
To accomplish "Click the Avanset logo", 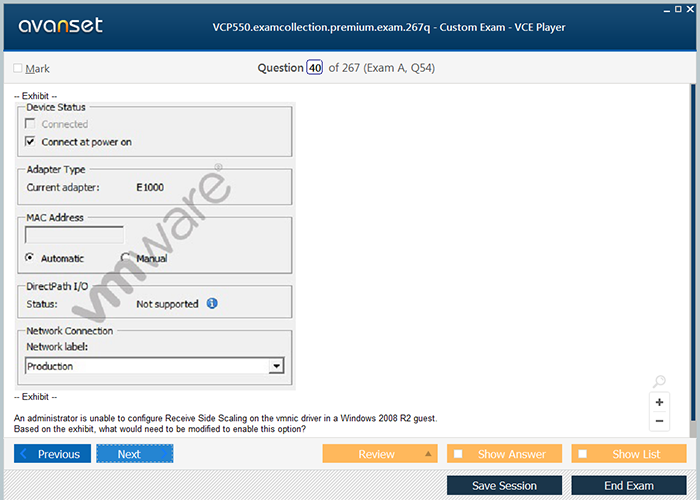I will tap(61, 25).
